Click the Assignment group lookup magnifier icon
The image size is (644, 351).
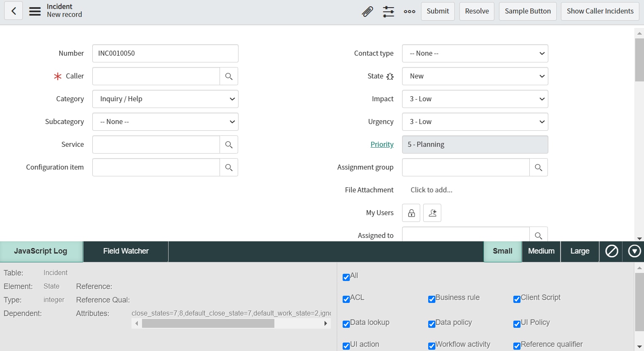coord(539,167)
